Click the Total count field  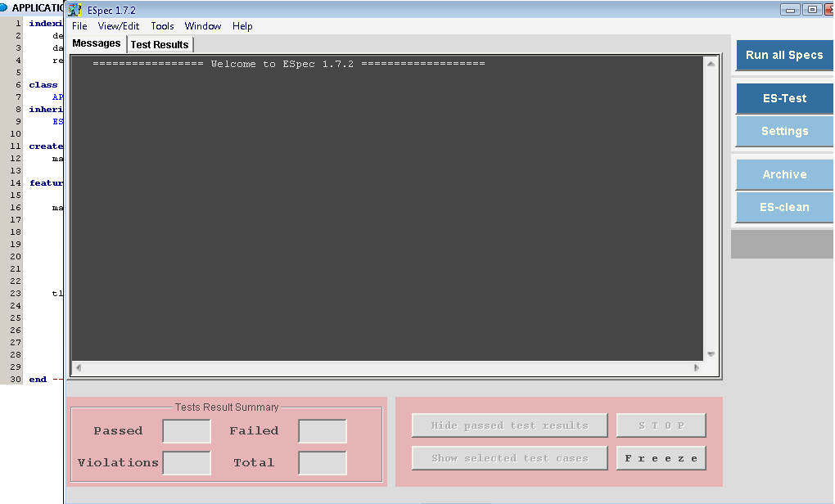pos(323,463)
